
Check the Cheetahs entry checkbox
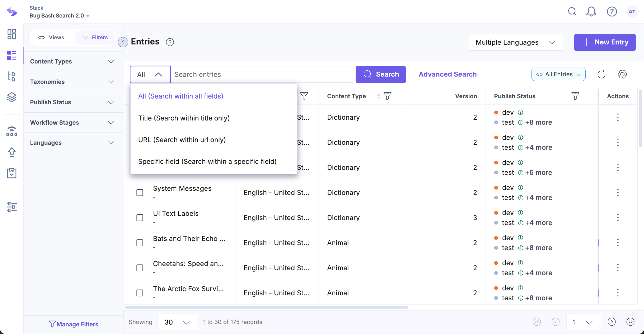pos(140,268)
